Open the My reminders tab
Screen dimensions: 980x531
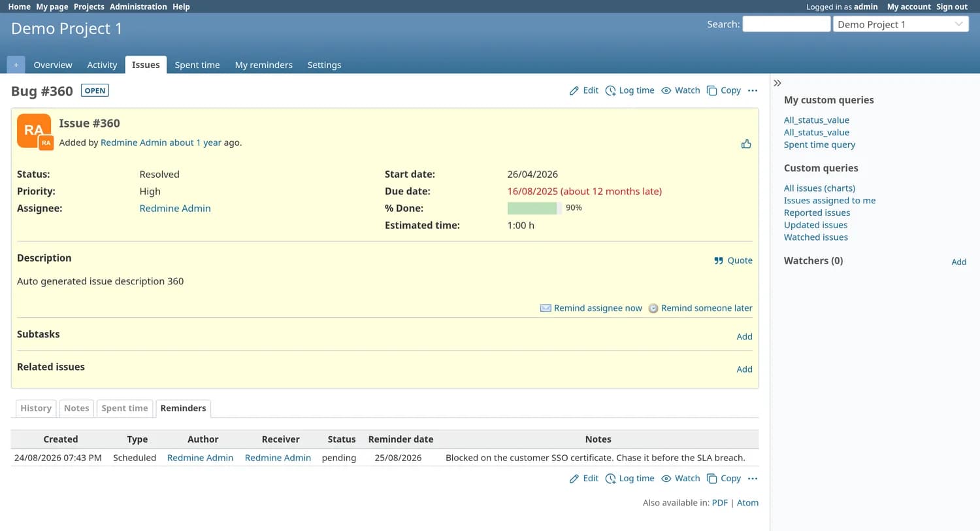264,65
